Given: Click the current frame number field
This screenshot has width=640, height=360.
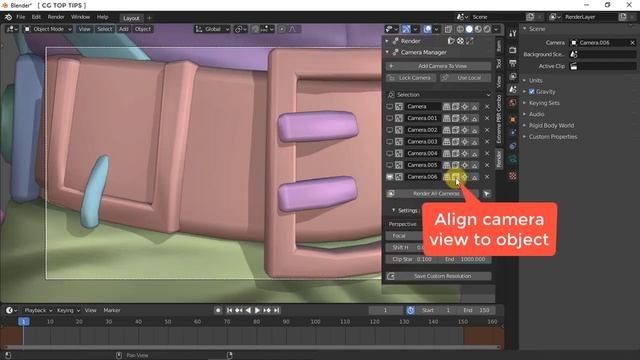Looking at the screenshot, I should [x=385, y=311].
